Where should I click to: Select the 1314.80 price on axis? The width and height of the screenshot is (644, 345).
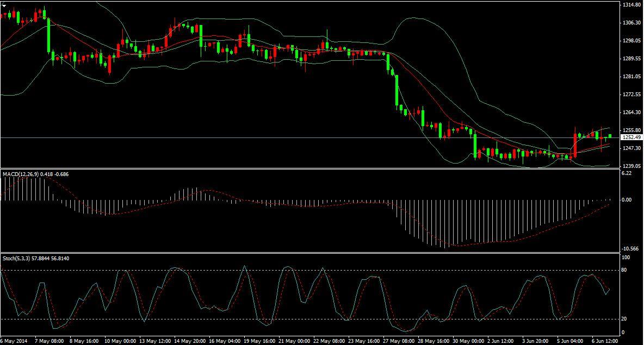(x=631, y=4)
